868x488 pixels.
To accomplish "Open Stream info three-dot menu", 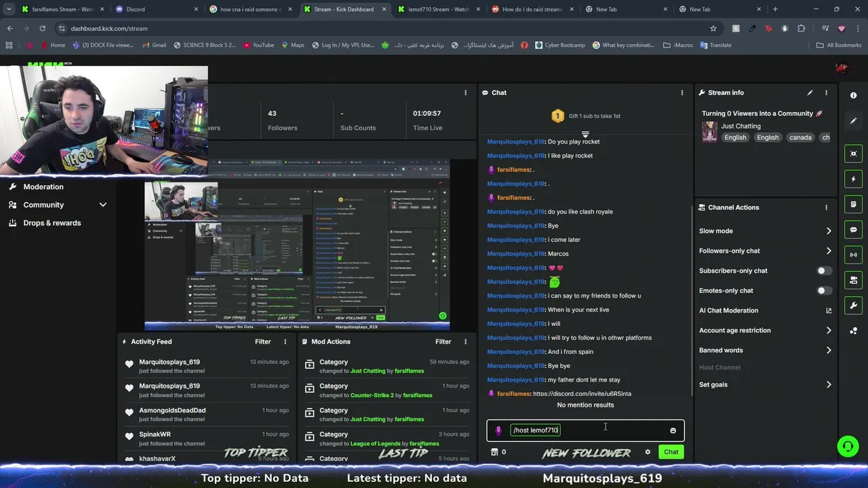I will (x=826, y=93).
